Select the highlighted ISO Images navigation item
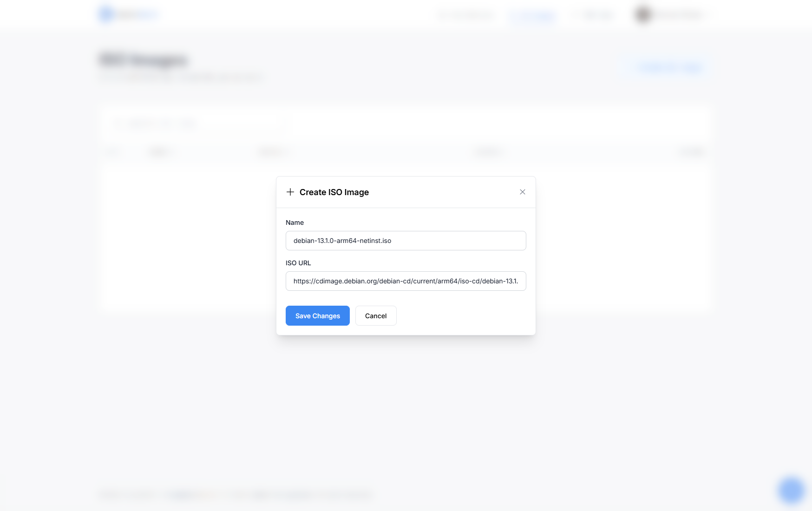812x511 pixels. (533, 15)
